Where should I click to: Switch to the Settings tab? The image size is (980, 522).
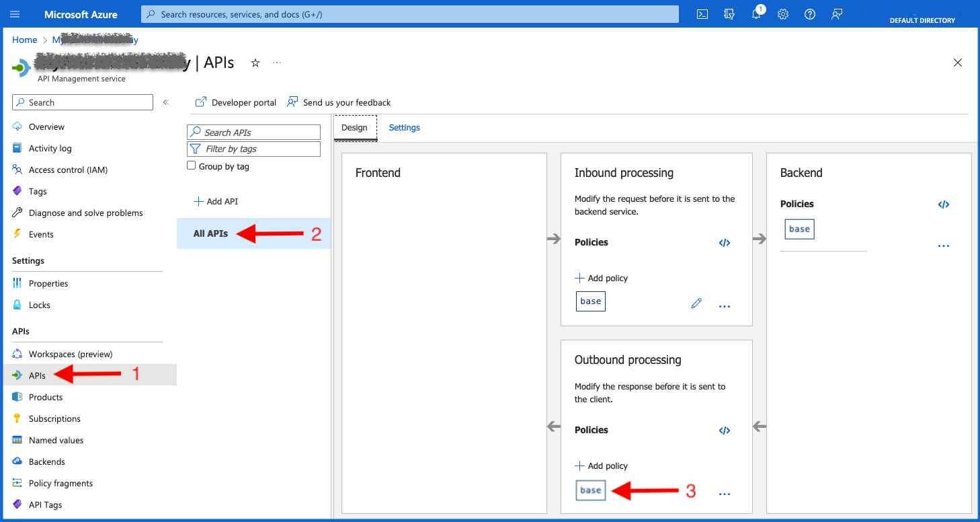pos(405,128)
